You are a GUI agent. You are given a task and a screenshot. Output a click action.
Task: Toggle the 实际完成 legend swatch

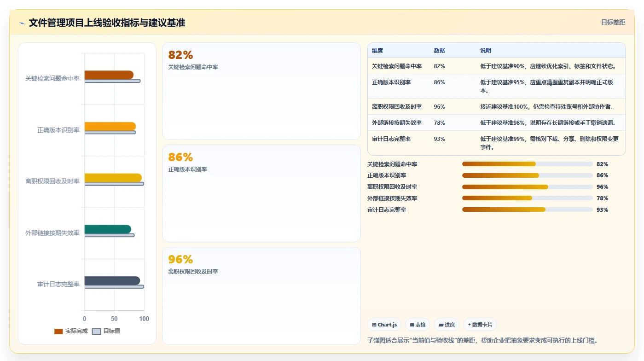point(58,331)
